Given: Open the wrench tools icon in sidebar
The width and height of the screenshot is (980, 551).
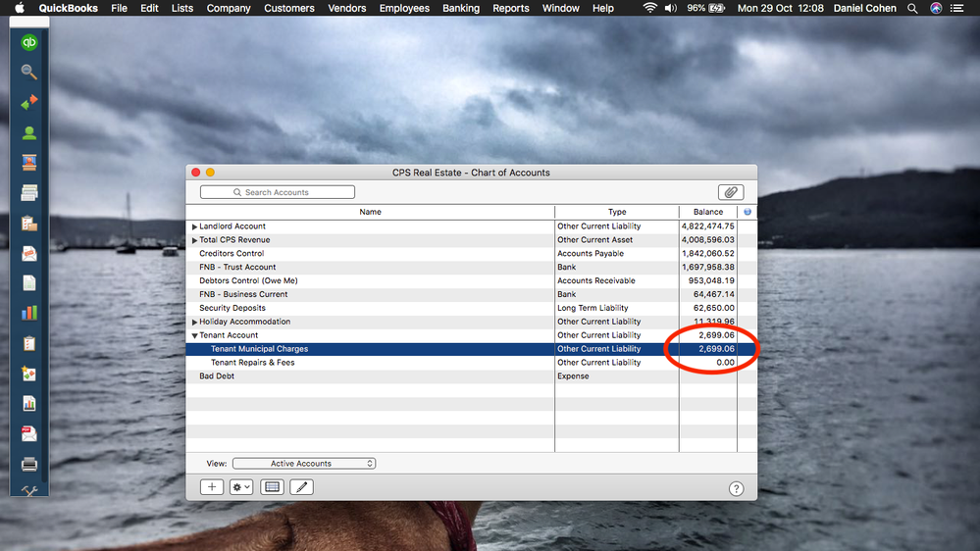Looking at the screenshot, I should 28,491.
